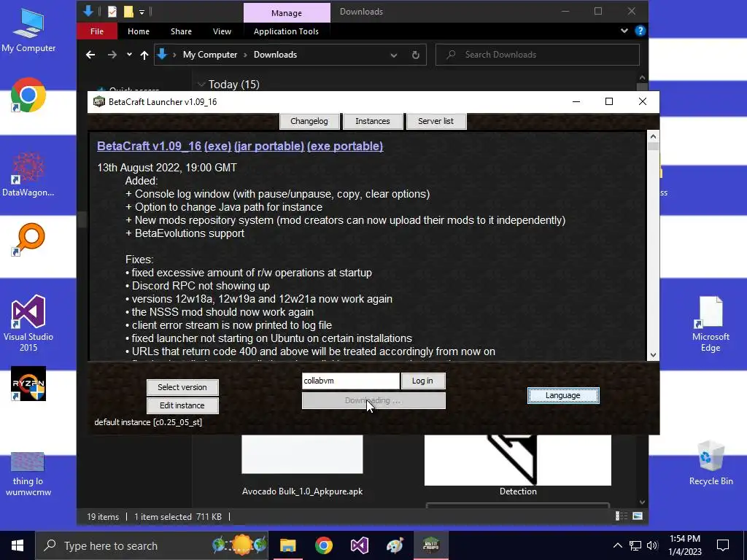The width and height of the screenshot is (747, 560).
Task: Open the Chrome desktop shortcut
Action: pyautogui.click(x=28, y=96)
